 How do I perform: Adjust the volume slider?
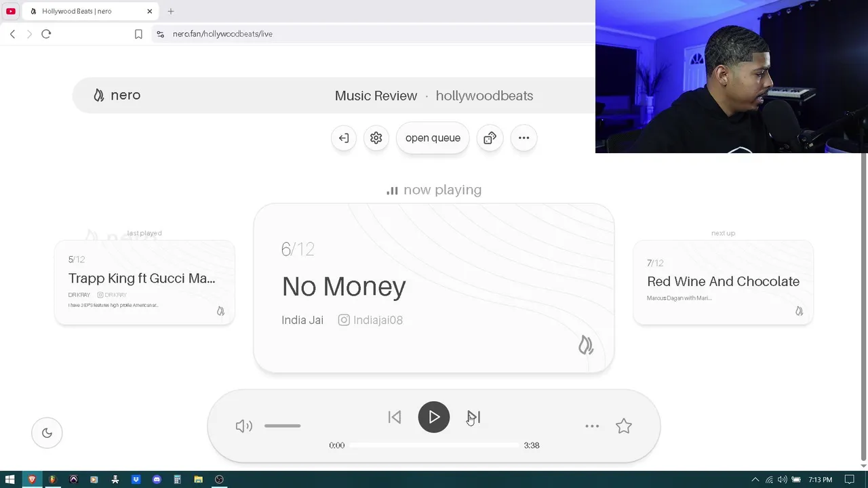pos(282,426)
